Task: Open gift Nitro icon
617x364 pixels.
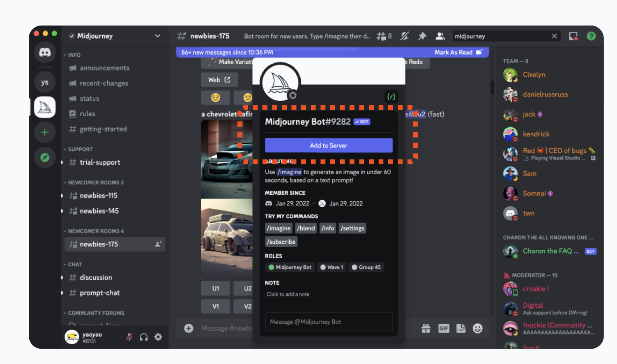Action: click(426, 328)
